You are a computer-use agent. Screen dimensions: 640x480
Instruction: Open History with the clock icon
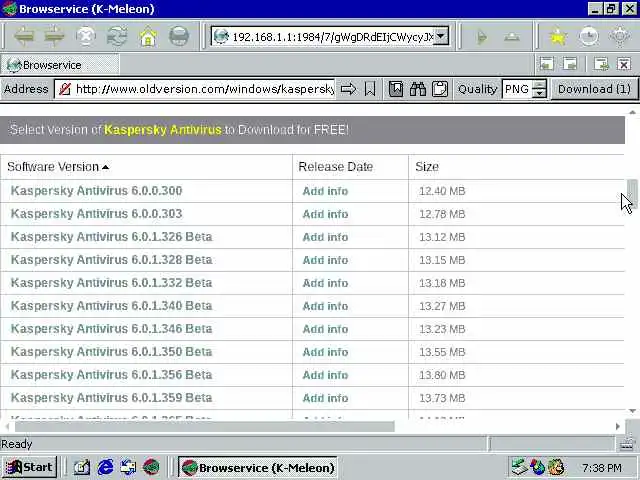pos(589,37)
